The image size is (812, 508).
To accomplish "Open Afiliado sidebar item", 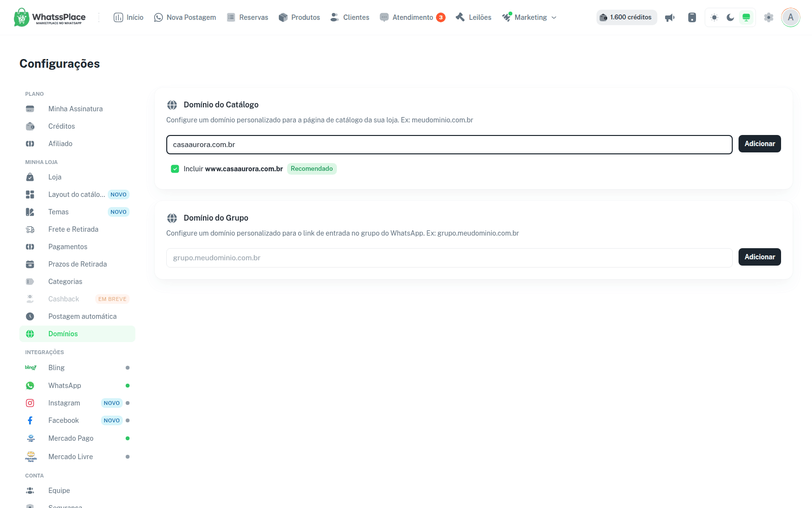I will pos(77,144).
